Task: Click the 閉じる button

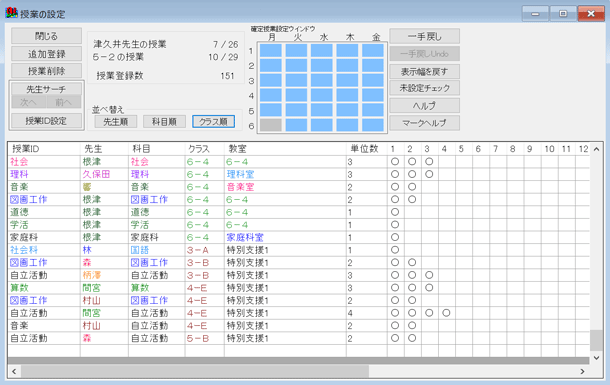Action: [46, 36]
